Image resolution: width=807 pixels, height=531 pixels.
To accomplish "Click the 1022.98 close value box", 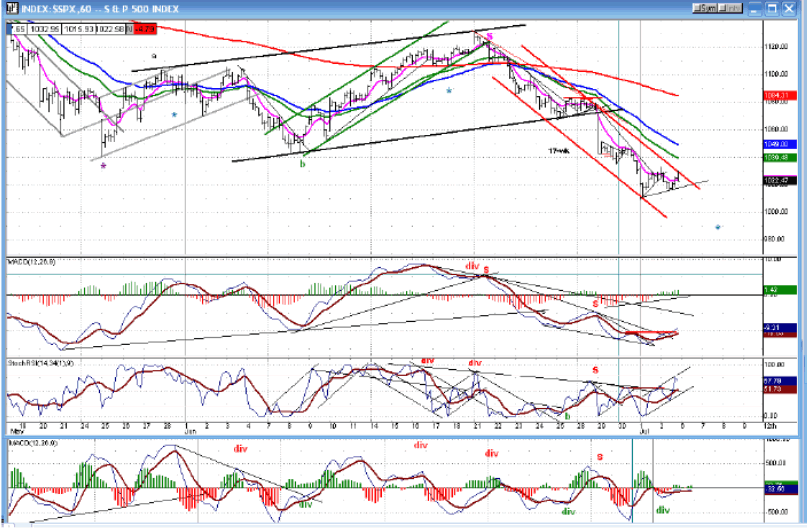I will [x=111, y=29].
